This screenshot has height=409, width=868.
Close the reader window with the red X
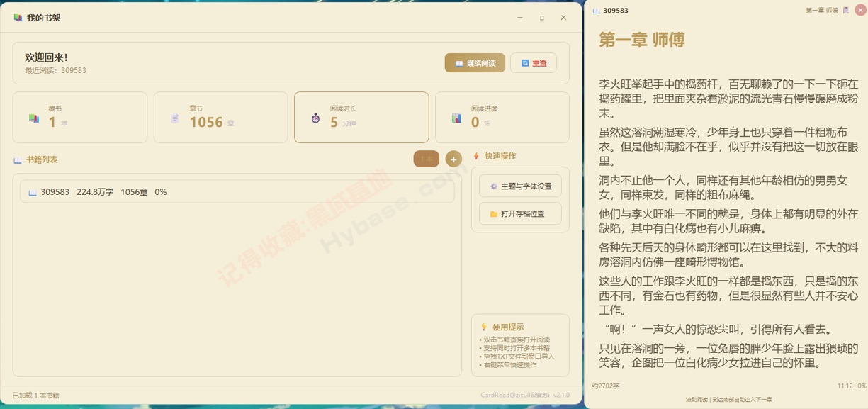(859, 11)
